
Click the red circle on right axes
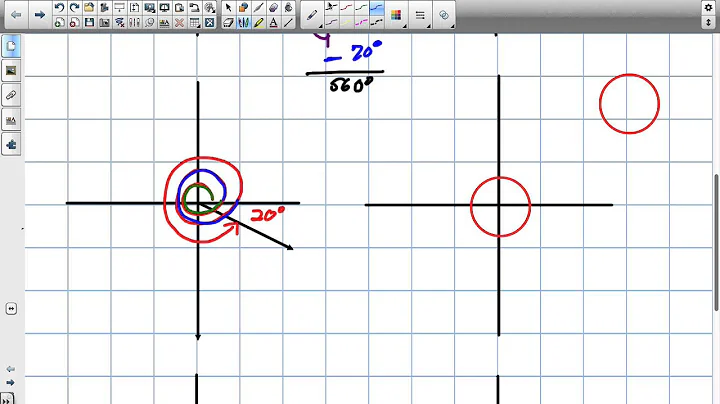[x=501, y=207]
